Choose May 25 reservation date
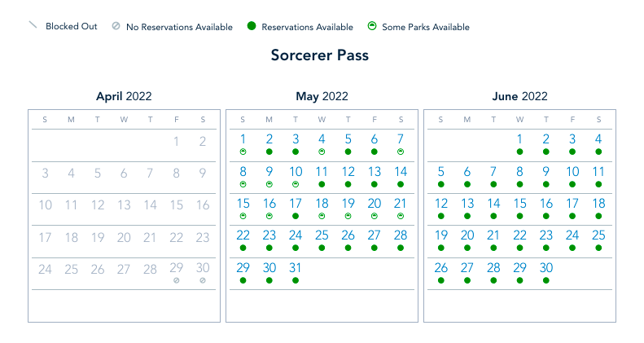The image size is (644, 343). (322, 235)
